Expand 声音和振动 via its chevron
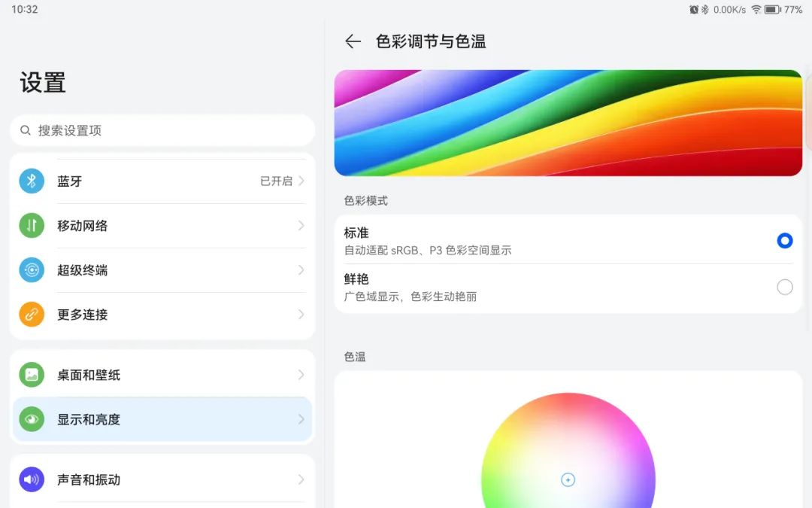The image size is (812, 508). (x=301, y=479)
